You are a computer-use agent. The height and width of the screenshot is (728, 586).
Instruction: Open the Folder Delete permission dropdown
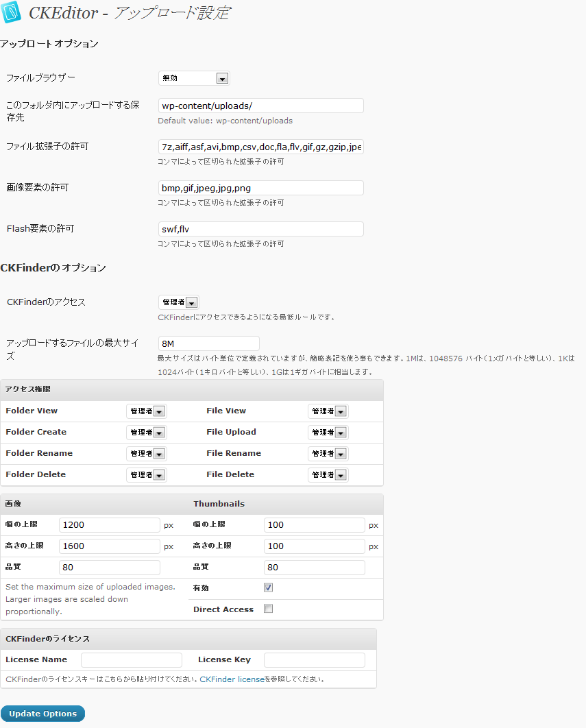point(146,475)
